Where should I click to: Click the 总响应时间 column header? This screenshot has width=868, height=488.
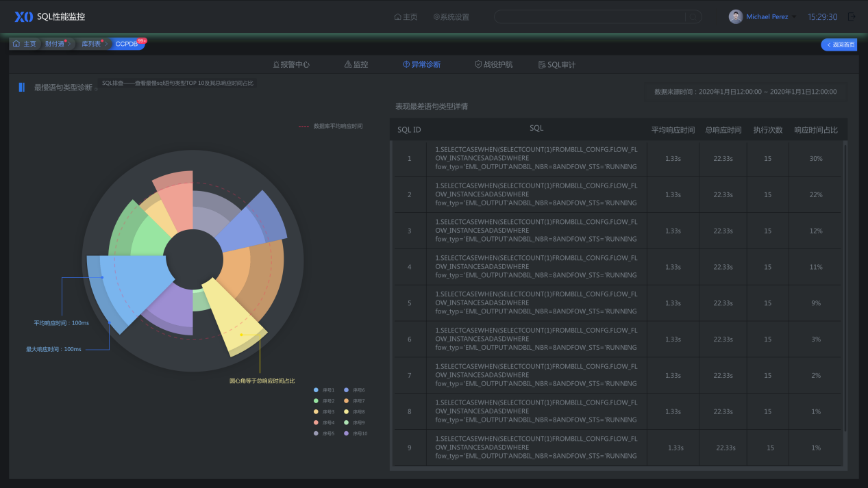(723, 130)
